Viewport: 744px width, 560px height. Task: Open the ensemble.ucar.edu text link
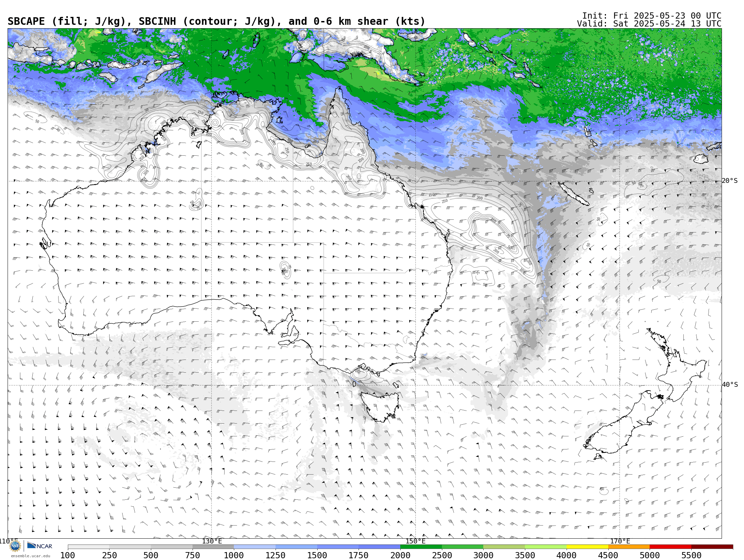point(30,556)
